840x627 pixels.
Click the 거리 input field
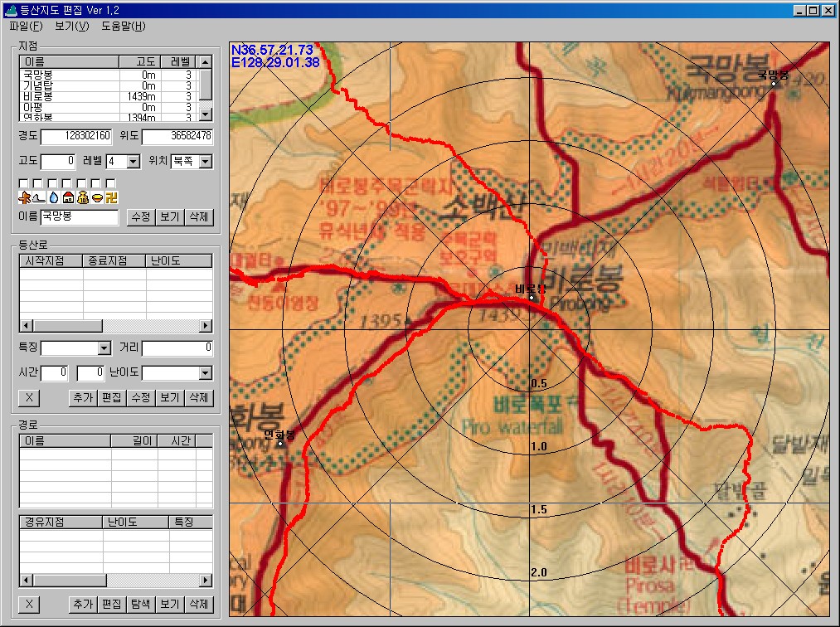click(x=177, y=348)
